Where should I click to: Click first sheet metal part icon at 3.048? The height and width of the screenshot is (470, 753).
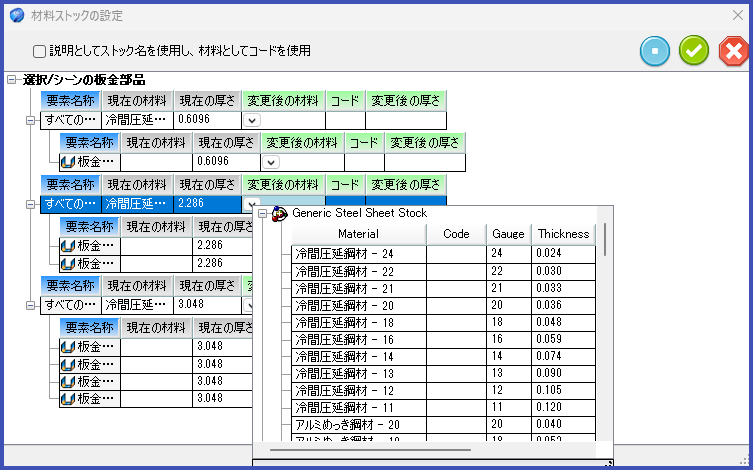click(x=68, y=346)
